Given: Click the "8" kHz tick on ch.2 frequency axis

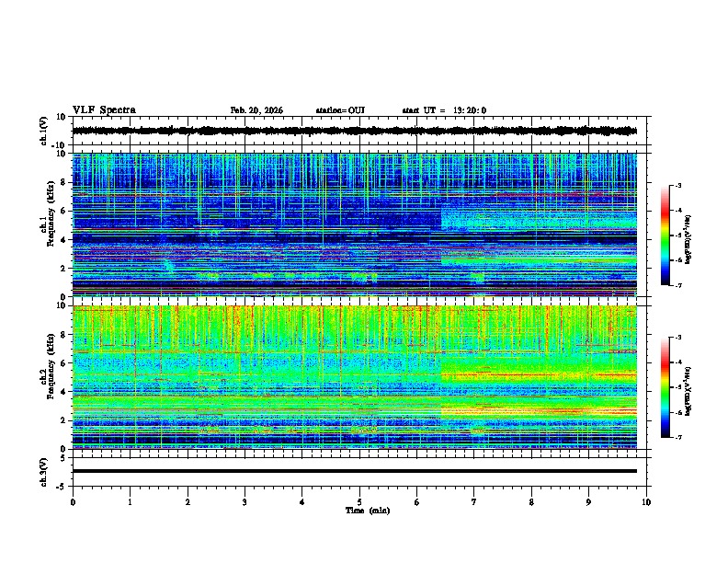Looking at the screenshot, I should pos(63,335).
